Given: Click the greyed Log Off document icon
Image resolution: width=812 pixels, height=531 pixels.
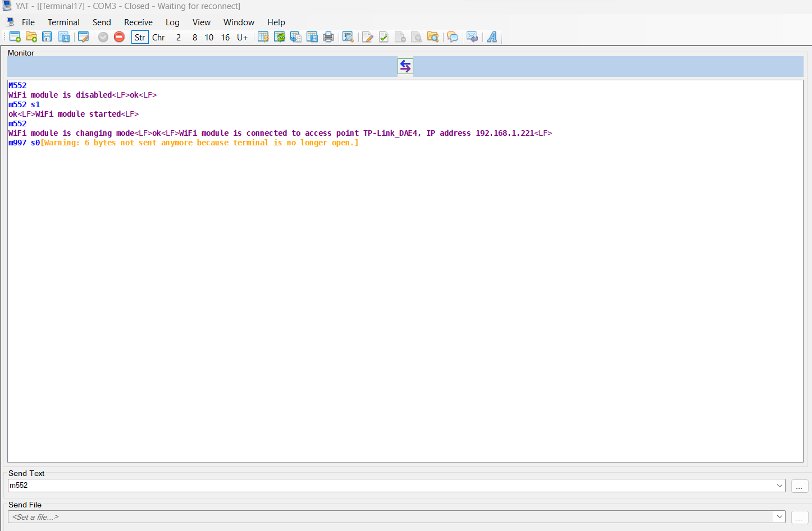Looking at the screenshot, I should point(400,37).
